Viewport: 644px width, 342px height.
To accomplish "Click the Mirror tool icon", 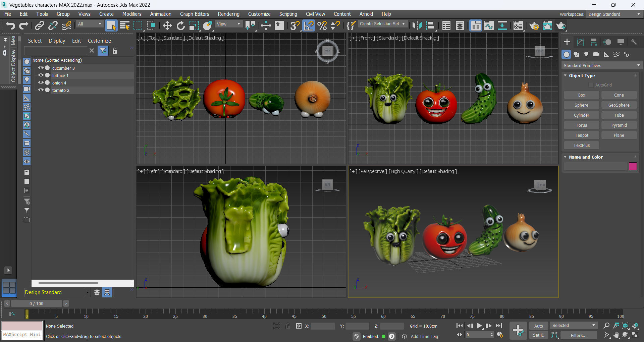I will (x=417, y=25).
